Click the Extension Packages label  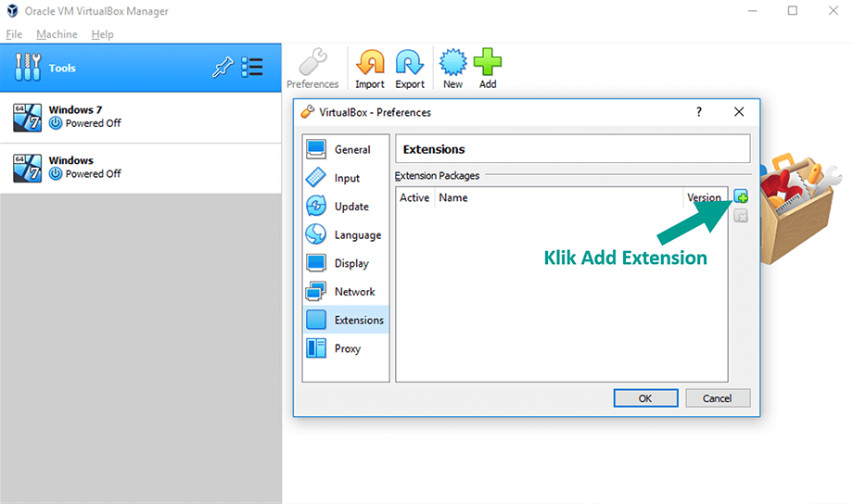coord(437,176)
